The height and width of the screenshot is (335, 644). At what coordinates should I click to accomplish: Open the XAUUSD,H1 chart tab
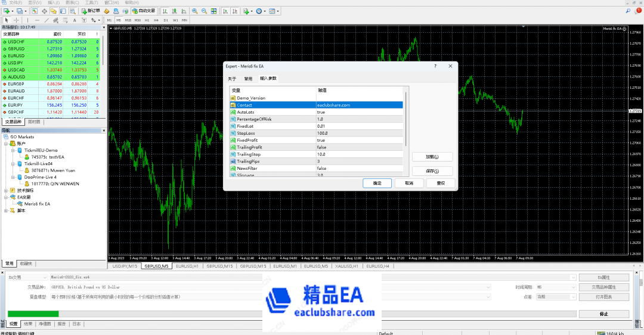coord(346,266)
